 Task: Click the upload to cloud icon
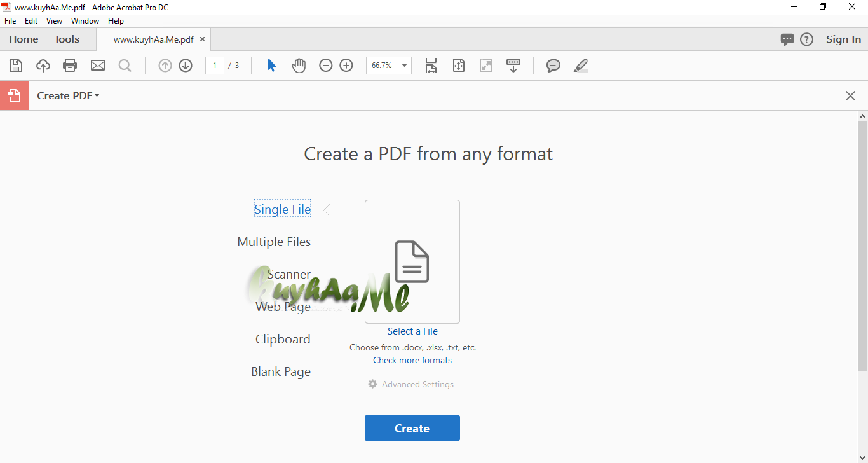[x=43, y=66]
